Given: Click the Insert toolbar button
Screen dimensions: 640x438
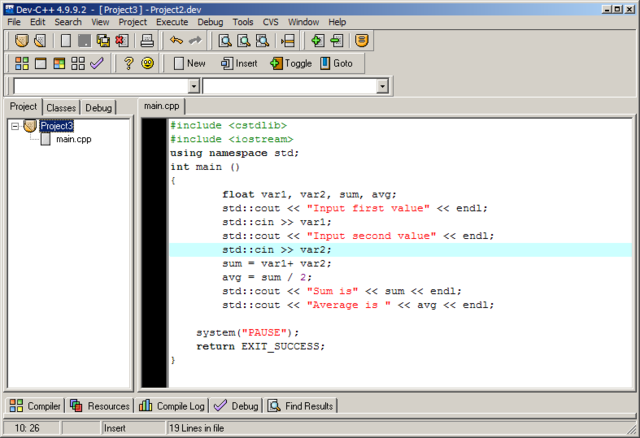Looking at the screenshot, I should pos(239,63).
